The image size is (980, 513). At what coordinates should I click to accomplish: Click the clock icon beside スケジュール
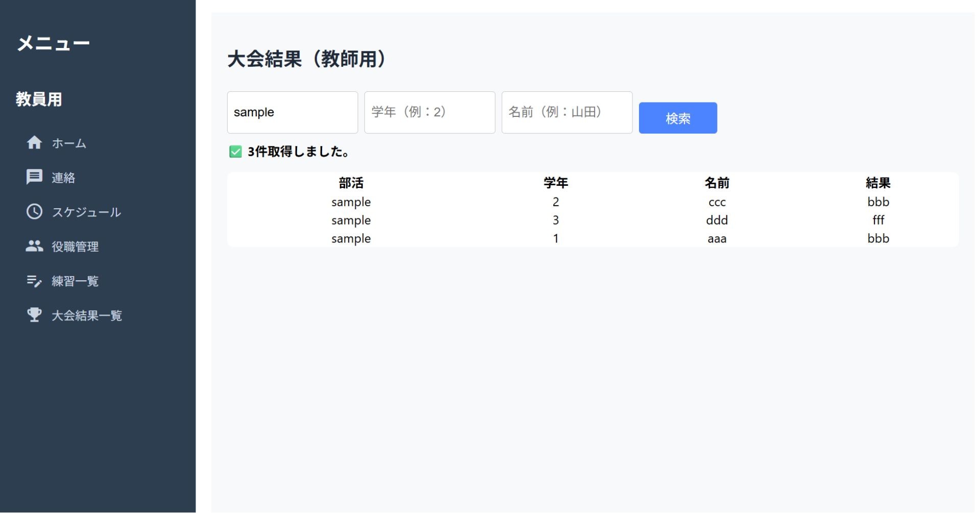[x=34, y=212]
